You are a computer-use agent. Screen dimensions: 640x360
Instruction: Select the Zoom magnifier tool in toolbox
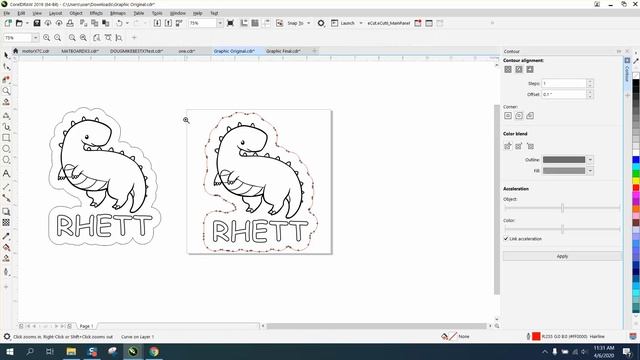pyautogui.click(x=6, y=91)
